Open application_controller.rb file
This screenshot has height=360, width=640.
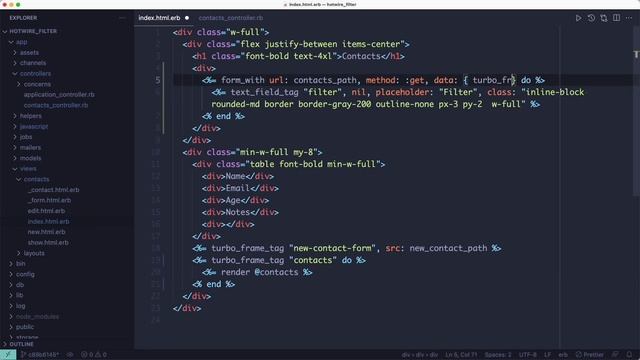click(59, 95)
